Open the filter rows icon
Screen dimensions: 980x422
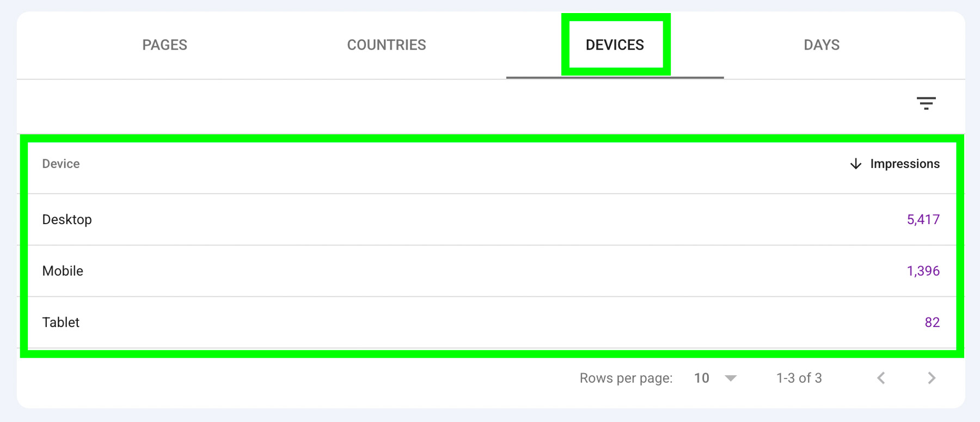point(926,103)
